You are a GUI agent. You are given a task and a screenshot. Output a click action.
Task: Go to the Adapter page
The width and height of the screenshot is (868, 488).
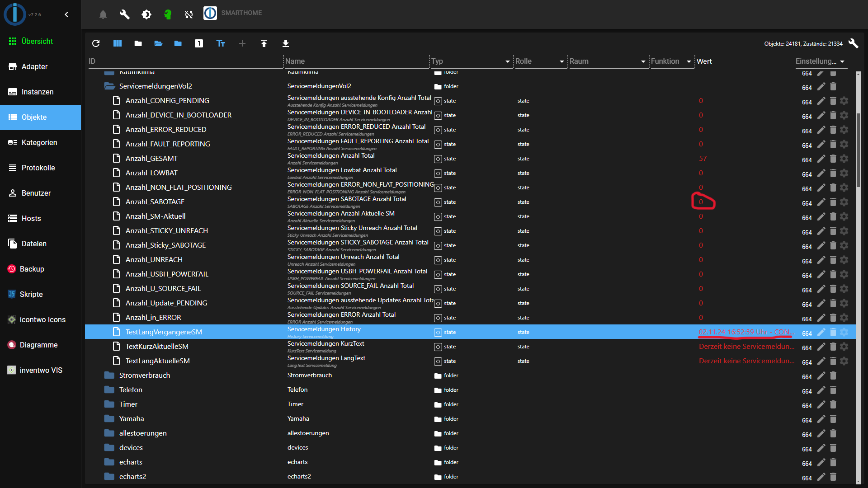[40, 66]
